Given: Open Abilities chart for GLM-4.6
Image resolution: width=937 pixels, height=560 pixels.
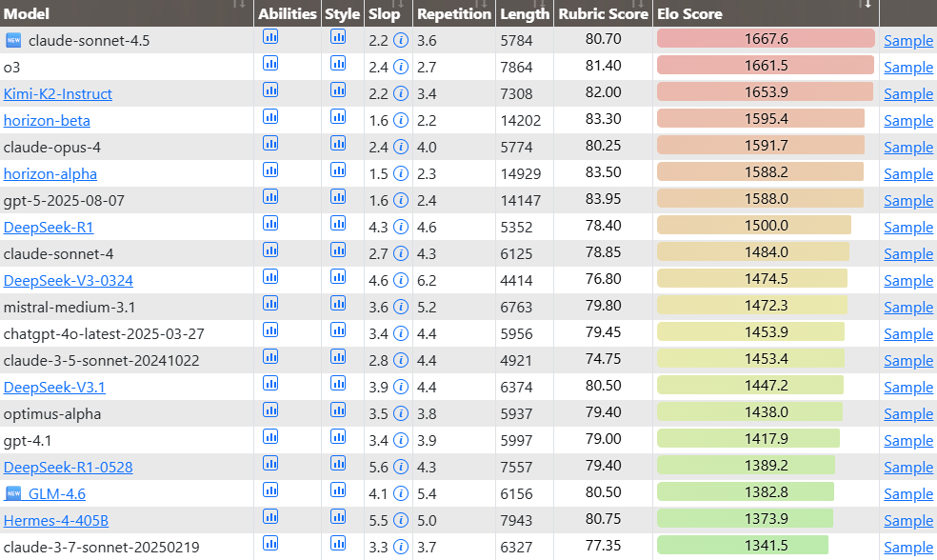Looking at the screenshot, I should click(270, 490).
